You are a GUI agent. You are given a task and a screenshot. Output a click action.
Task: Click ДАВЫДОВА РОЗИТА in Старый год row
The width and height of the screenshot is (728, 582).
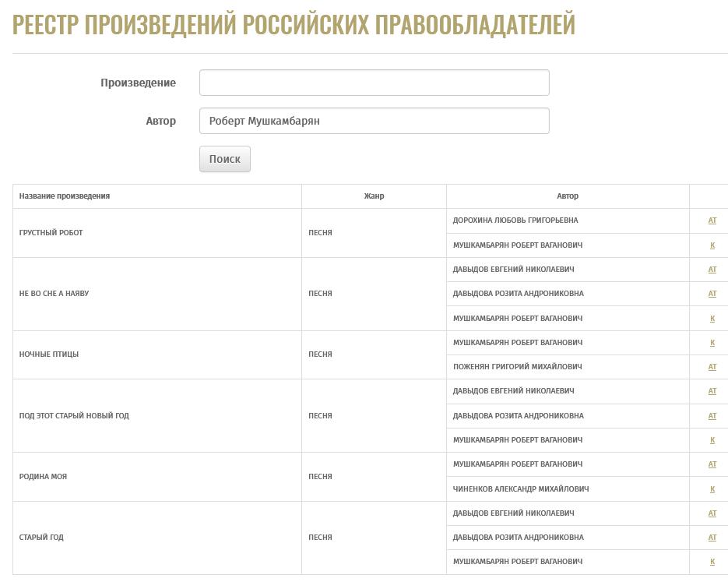[x=518, y=538]
